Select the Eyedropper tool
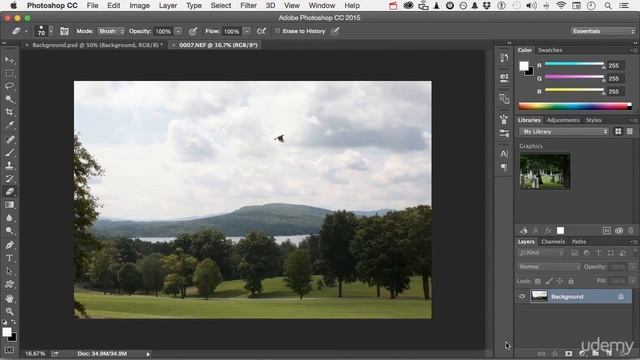Image resolution: width=640 pixels, height=360 pixels. click(x=9, y=125)
